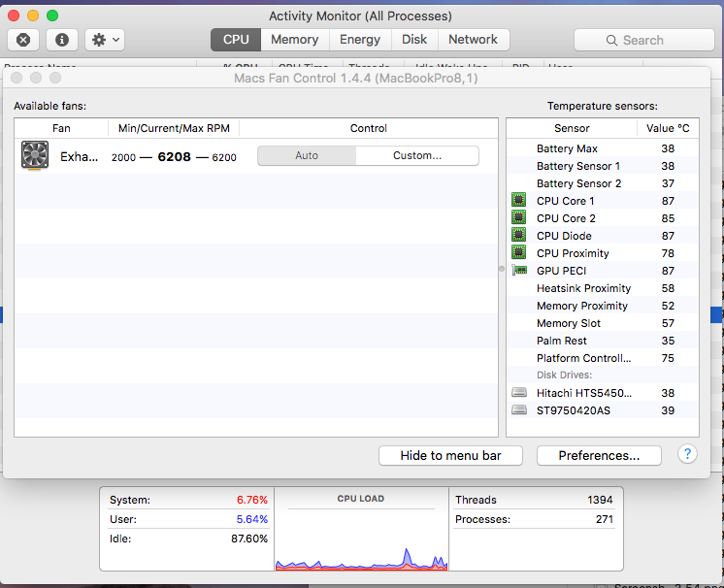The image size is (724, 588).
Task: Click the Quit Process (X) toolbar icon
Action: (23, 40)
